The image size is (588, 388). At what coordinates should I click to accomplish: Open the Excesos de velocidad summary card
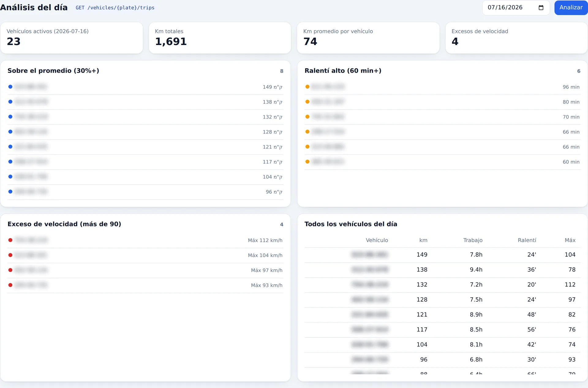pos(516,38)
